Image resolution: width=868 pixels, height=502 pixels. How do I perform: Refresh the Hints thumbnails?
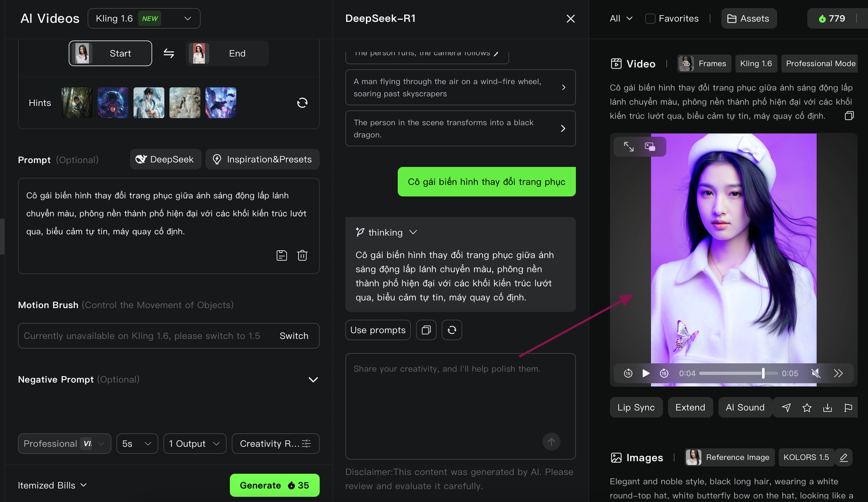[302, 103]
